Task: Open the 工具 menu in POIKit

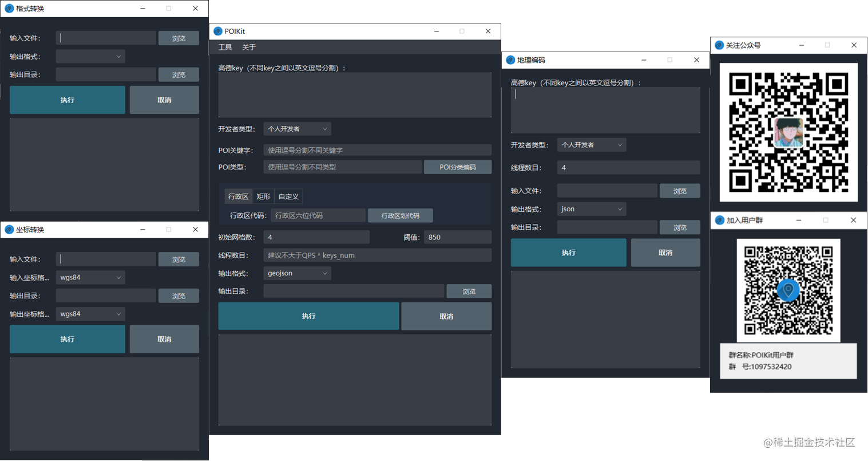Action: click(225, 47)
